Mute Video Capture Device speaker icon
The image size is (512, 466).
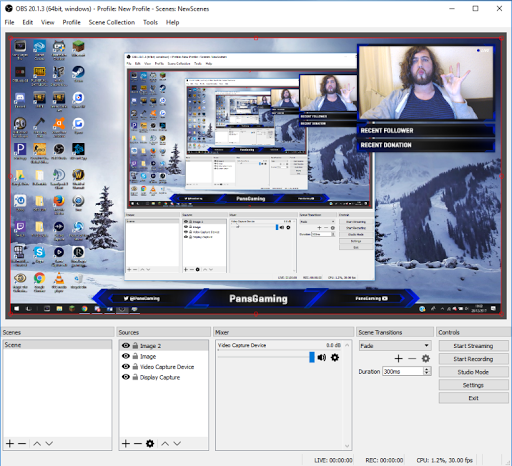(322, 357)
